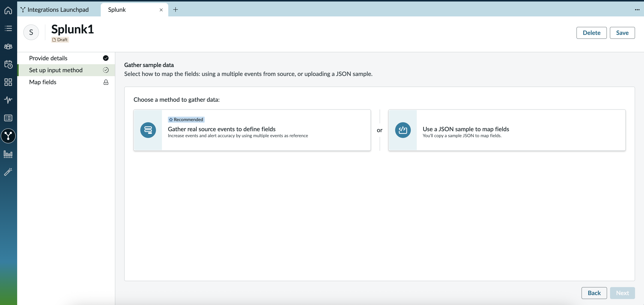Open the three-dot more options menu

tap(637, 10)
